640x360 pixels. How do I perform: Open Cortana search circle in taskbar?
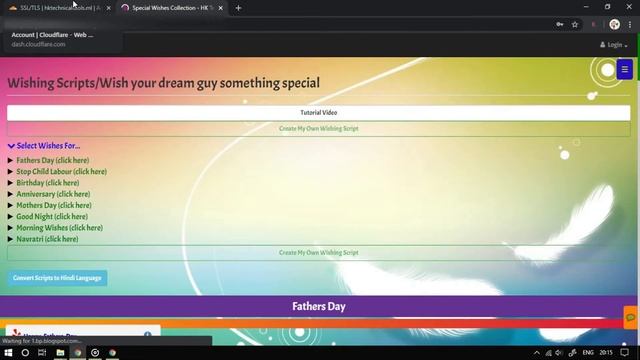pyautogui.click(x=25, y=353)
